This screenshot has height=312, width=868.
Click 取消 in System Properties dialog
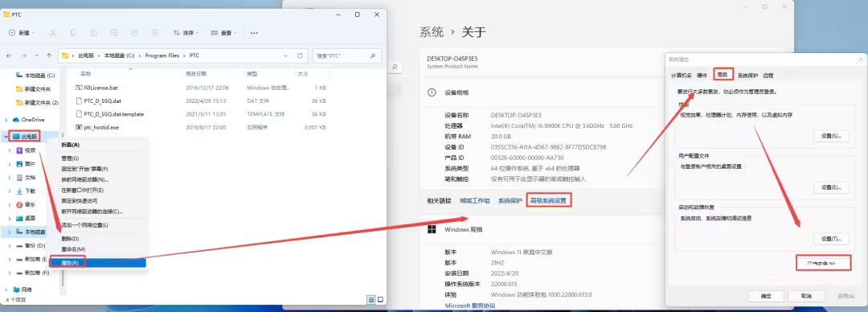click(805, 296)
